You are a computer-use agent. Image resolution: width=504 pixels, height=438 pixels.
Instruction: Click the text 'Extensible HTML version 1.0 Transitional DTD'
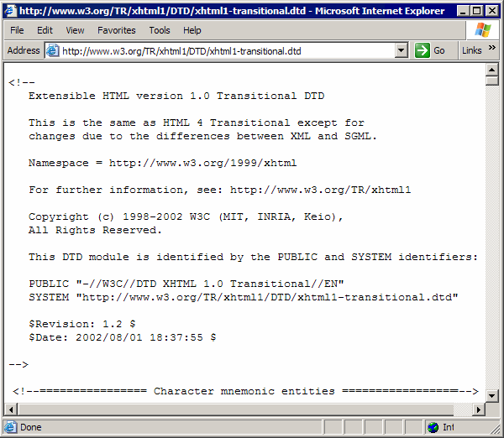(x=176, y=96)
